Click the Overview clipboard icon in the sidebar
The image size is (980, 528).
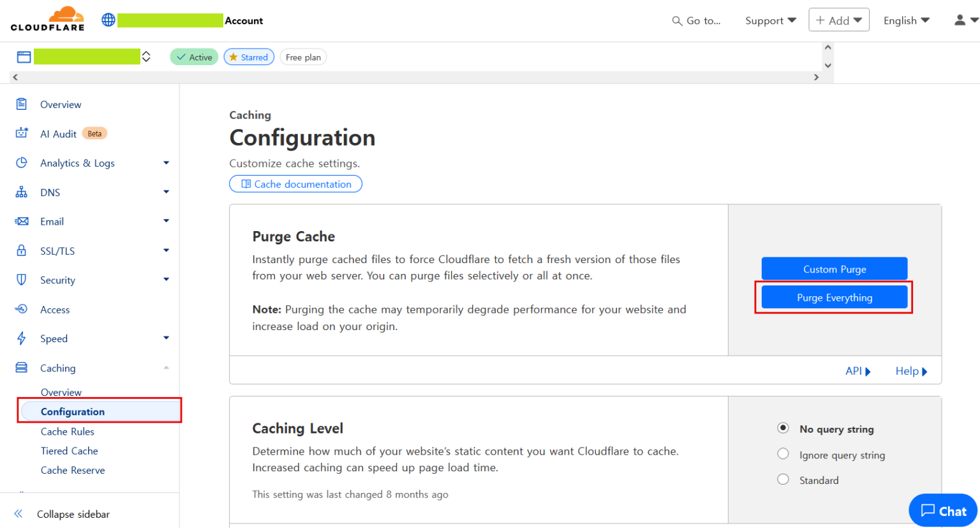click(22, 104)
